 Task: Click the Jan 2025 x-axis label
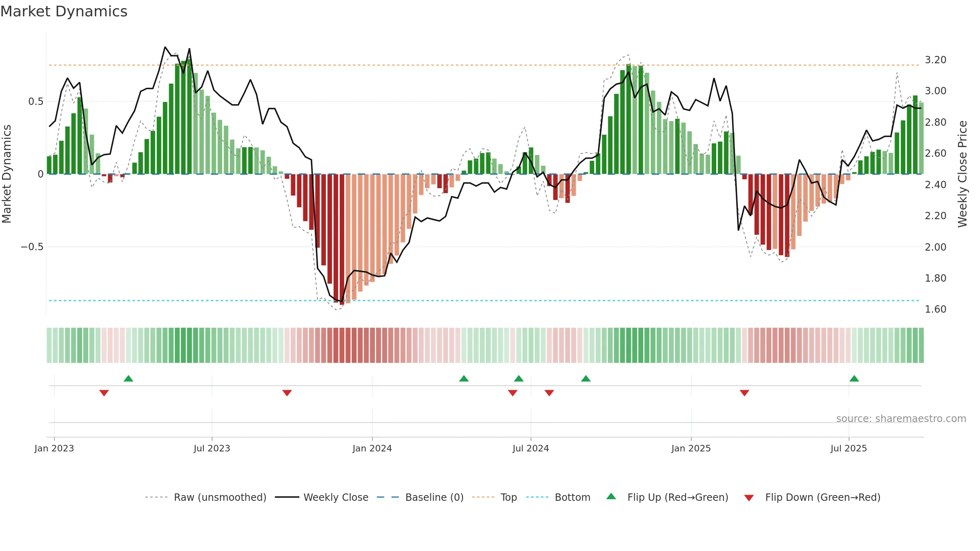pyautogui.click(x=691, y=448)
